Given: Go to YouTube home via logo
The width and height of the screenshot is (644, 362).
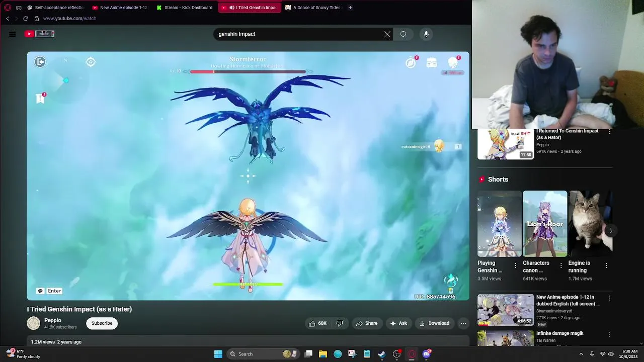Looking at the screenshot, I should pos(39,34).
